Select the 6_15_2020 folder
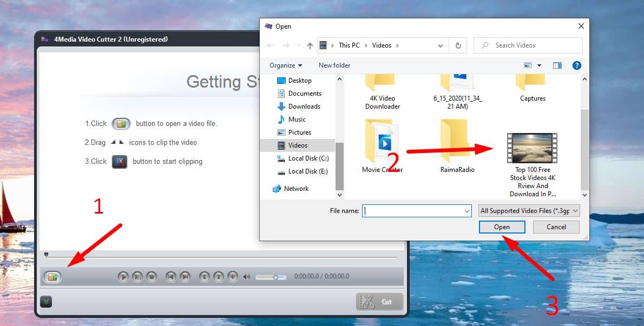644x326 pixels. 457,92
